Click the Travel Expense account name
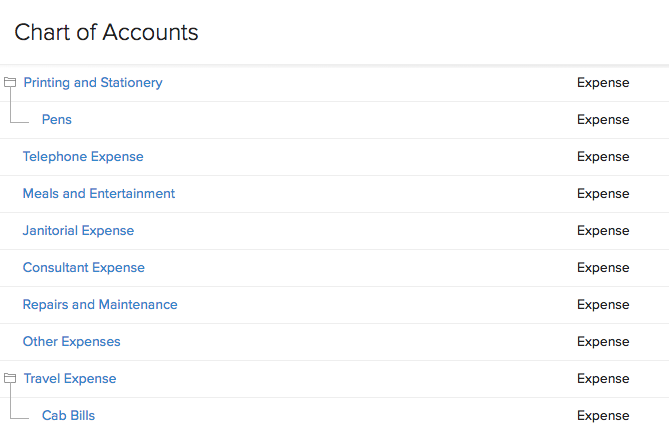This screenshot has width=669, height=434. click(x=70, y=379)
